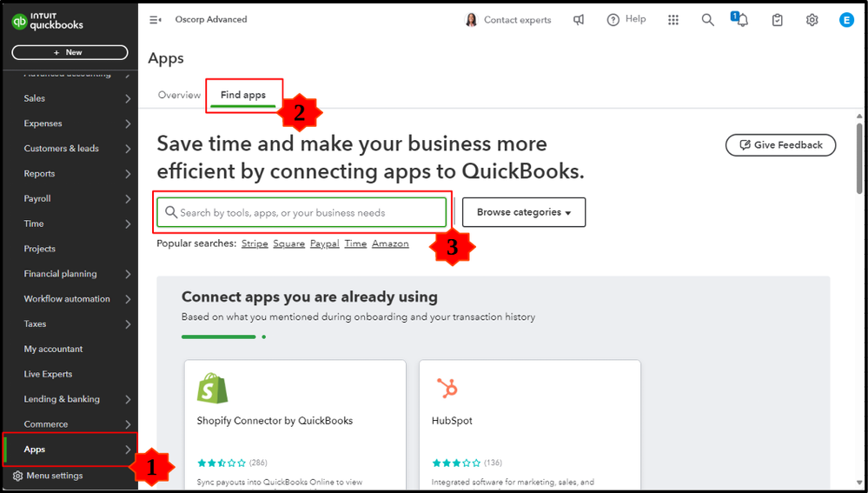The width and height of the screenshot is (868, 493).
Task: Click the Shopify logo icon
Action: point(213,388)
